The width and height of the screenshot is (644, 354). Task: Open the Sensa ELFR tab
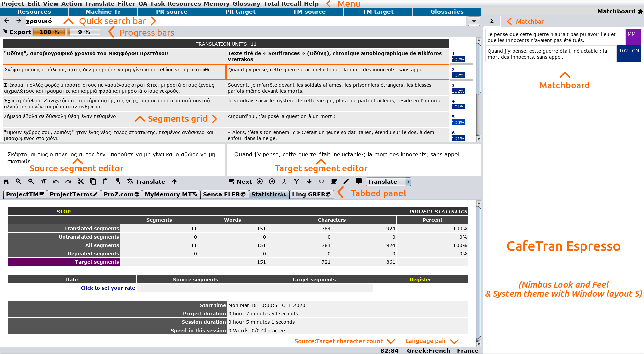tap(224, 194)
